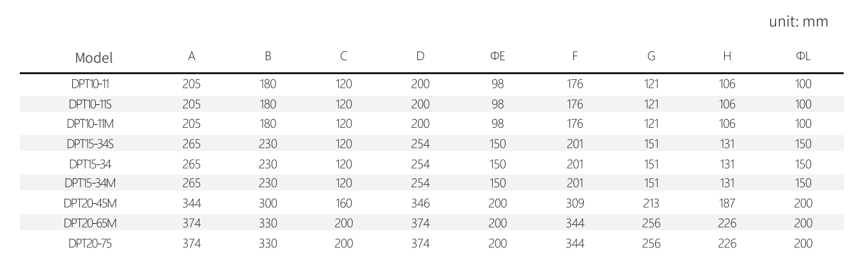
Task: Select the unit: mm label
Action: pos(798,22)
